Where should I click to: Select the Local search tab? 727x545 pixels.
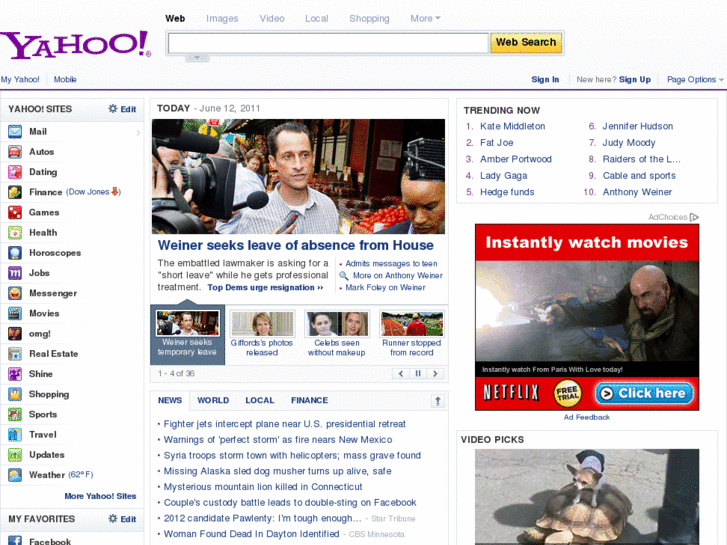[x=317, y=19]
